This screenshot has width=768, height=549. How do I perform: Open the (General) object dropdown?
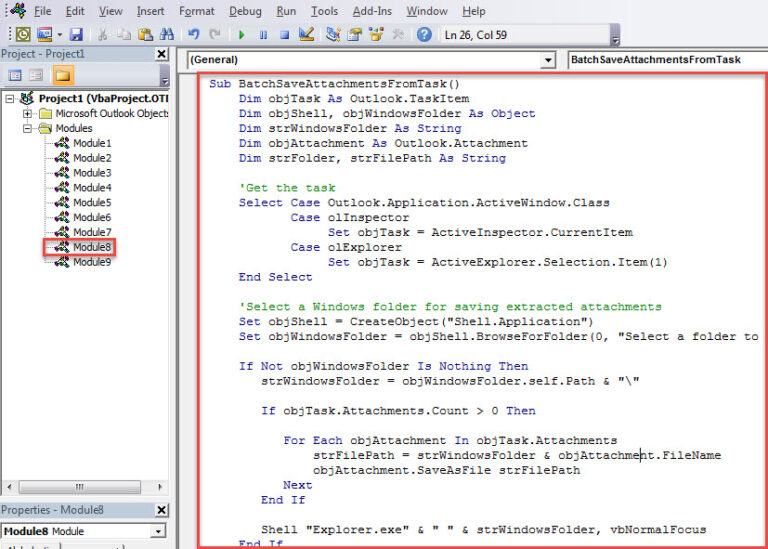click(547, 61)
